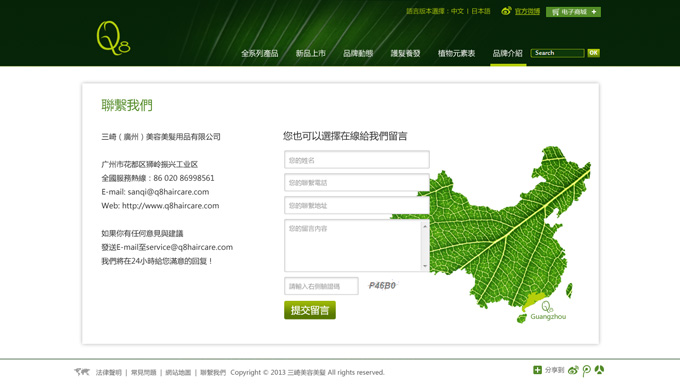Viewport: 680px width, 386px height.
Task: Click the footer company logo icon at left
Action: pyautogui.click(x=82, y=372)
